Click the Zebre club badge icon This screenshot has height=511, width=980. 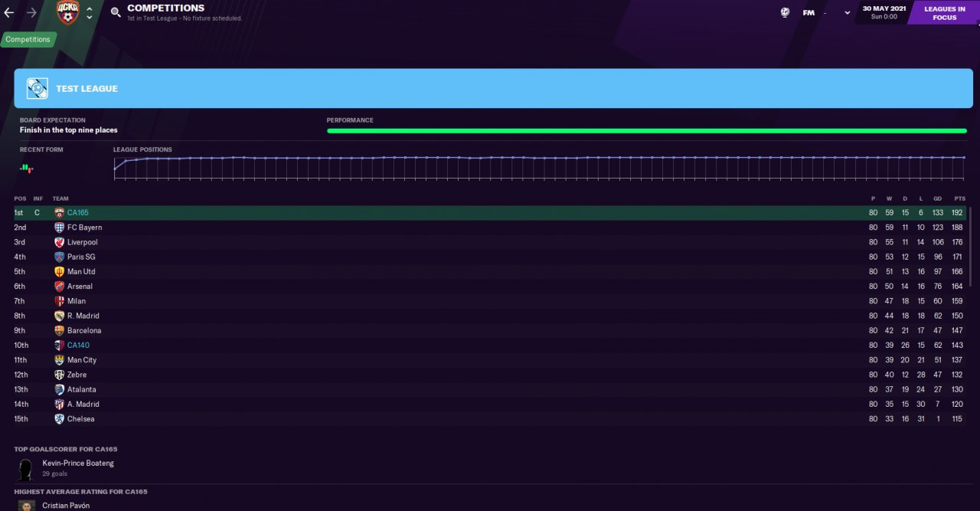(x=59, y=375)
